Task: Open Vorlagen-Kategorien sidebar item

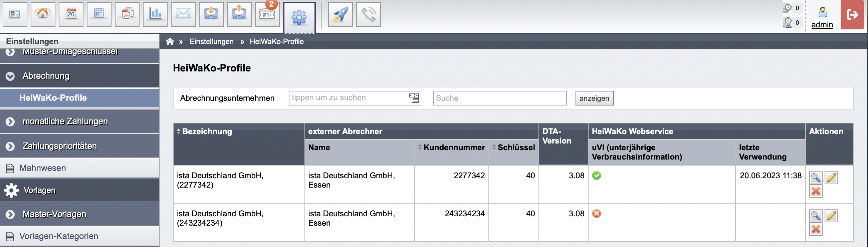Action: [79, 236]
